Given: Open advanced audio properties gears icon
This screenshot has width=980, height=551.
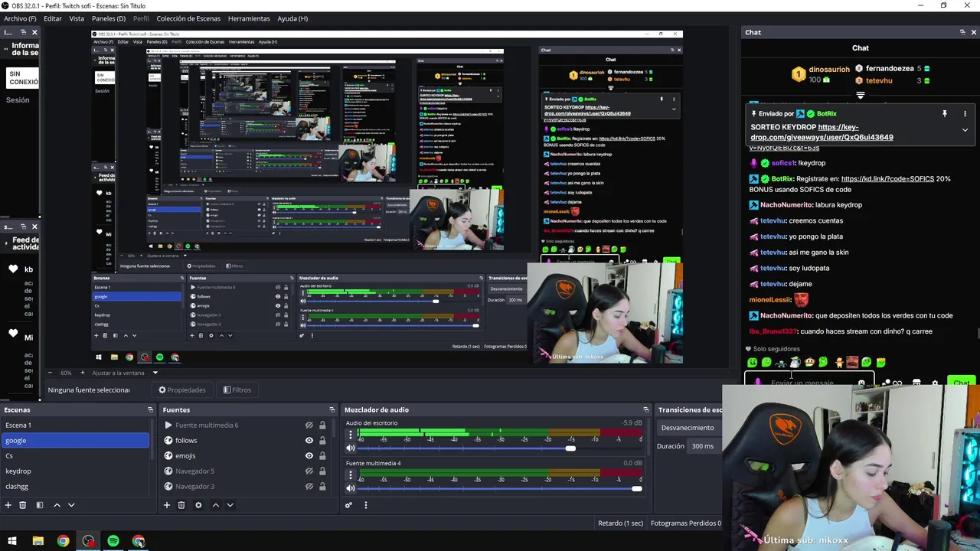Looking at the screenshot, I should click(348, 505).
